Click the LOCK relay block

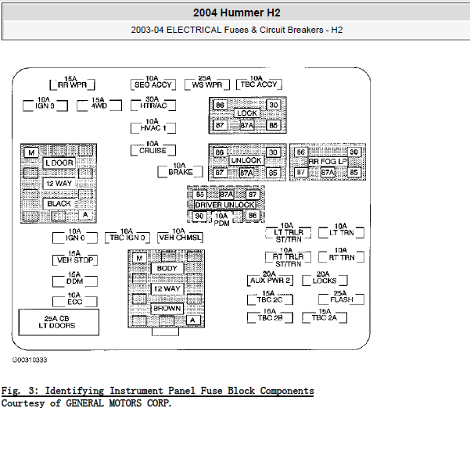246,114
